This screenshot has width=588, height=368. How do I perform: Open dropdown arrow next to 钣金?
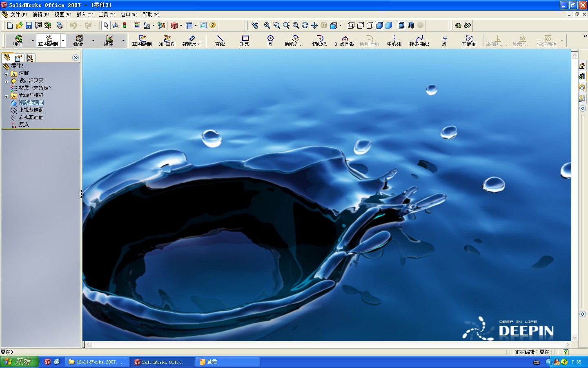tap(93, 40)
